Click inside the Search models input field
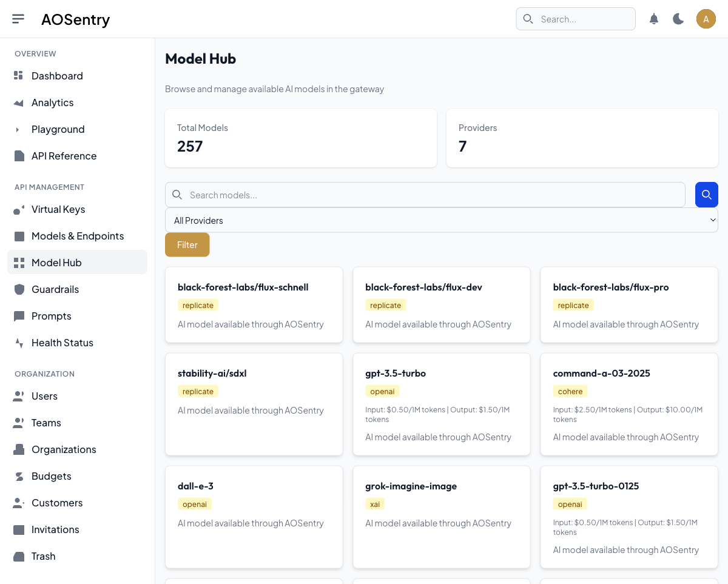The width and height of the screenshot is (728, 584). [425, 195]
